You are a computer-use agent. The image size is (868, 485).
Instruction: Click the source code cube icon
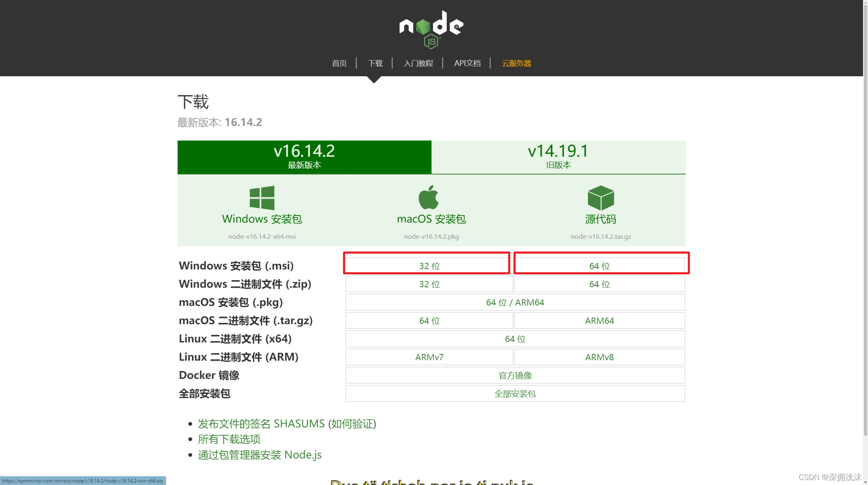601,198
